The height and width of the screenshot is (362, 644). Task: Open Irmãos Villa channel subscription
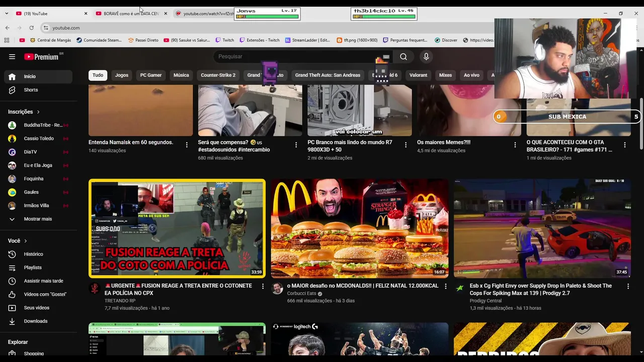click(38, 206)
